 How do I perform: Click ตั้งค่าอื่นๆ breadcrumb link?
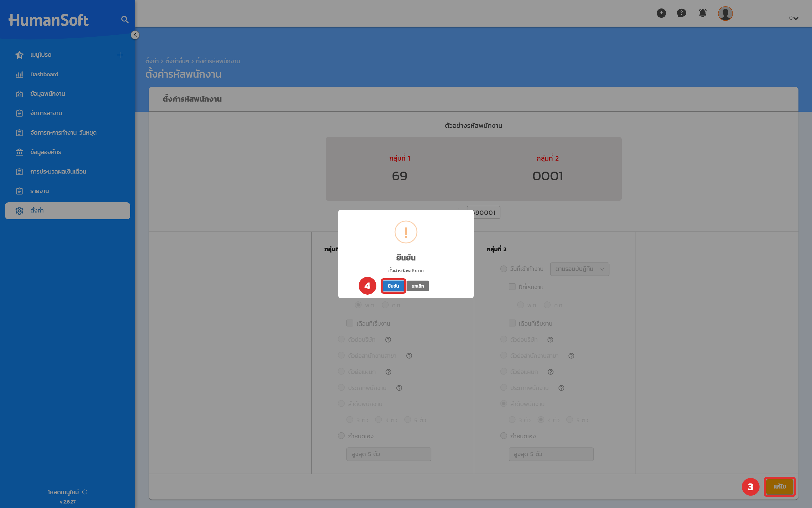177,61
